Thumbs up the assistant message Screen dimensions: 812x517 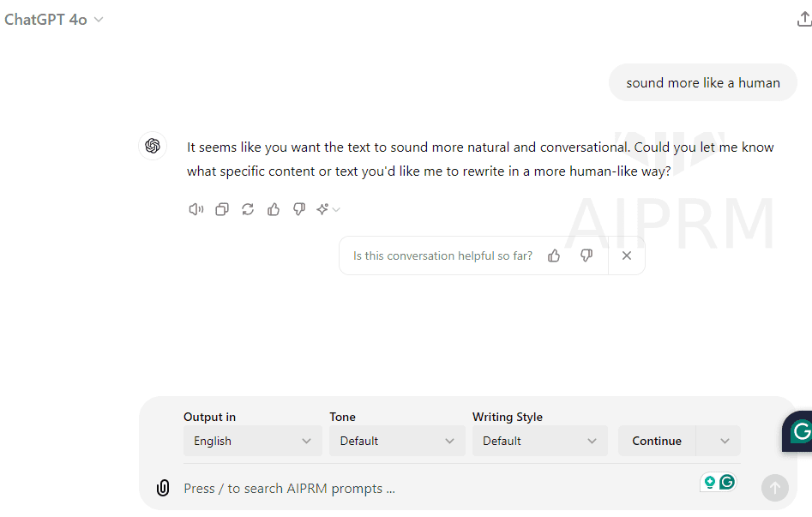(x=274, y=209)
